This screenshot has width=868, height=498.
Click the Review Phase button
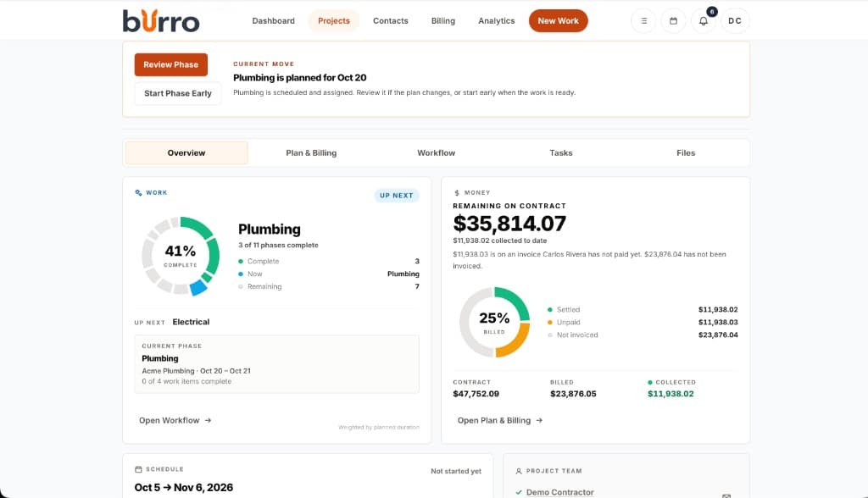171,64
